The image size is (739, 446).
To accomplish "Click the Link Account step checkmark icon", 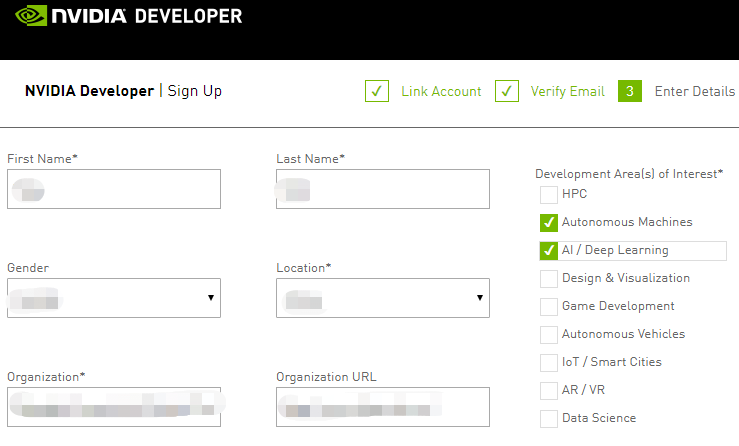I will coord(377,91).
